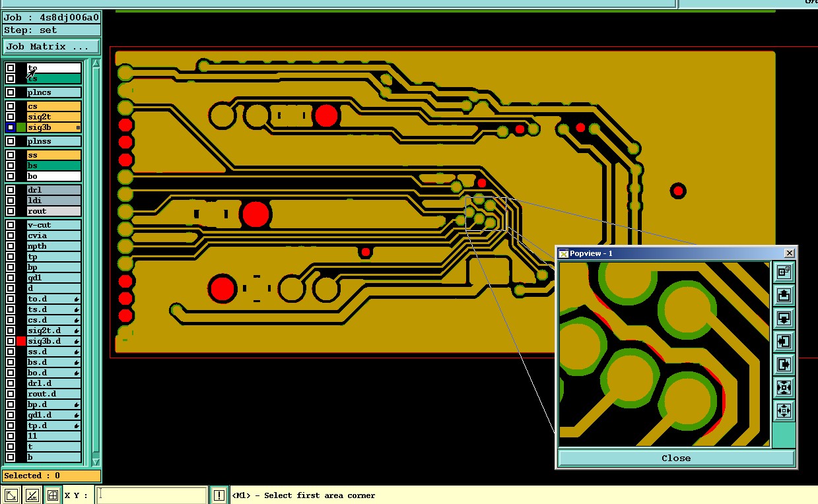The height and width of the screenshot is (504, 818).
Task: Click the edit marker icon on the sig2t.d row
Action: click(x=77, y=331)
